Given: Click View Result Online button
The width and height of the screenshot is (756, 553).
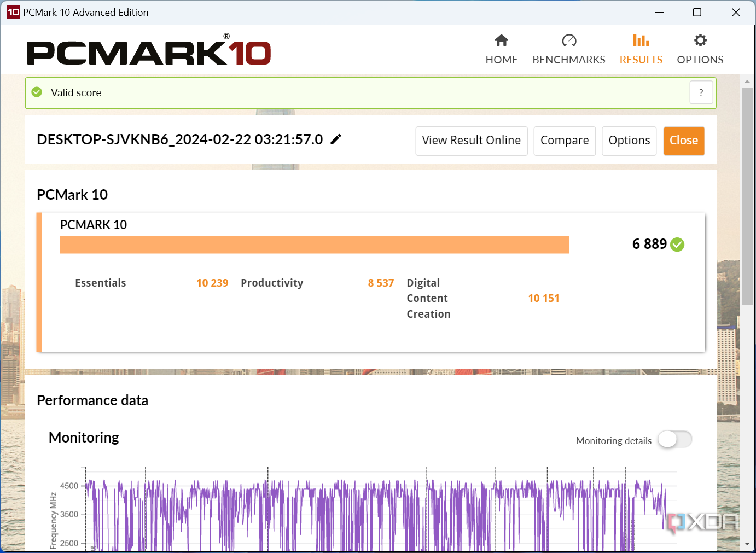Looking at the screenshot, I should coord(472,141).
